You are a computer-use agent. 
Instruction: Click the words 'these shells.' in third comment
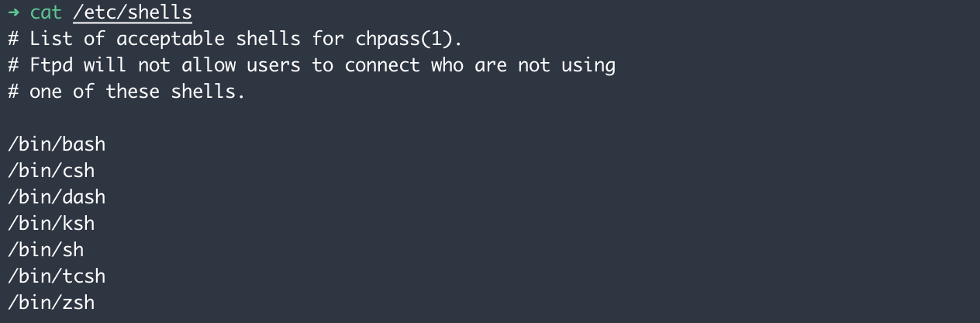pyautogui.click(x=175, y=92)
